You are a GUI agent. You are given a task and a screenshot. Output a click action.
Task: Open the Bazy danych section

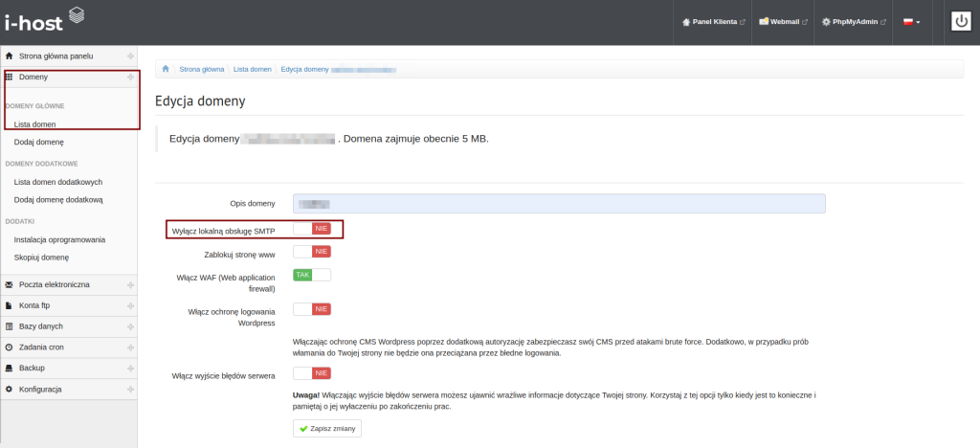click(44, 326)
